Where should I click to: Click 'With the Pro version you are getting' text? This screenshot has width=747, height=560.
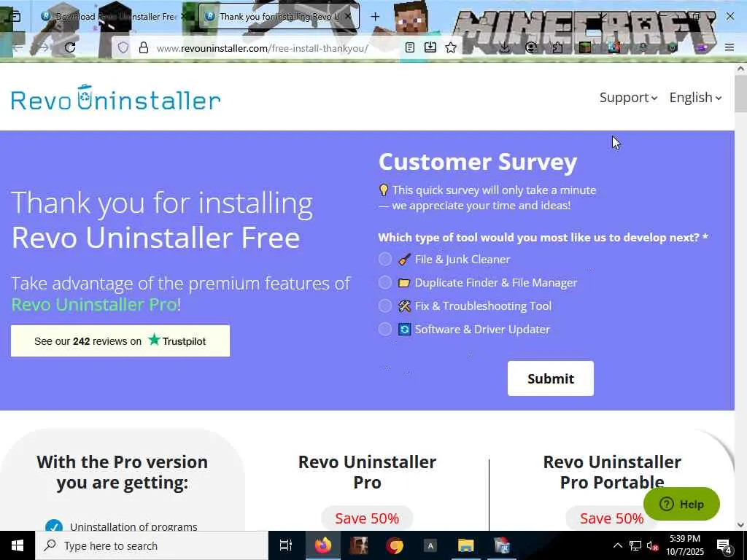[x=122, y=472]
